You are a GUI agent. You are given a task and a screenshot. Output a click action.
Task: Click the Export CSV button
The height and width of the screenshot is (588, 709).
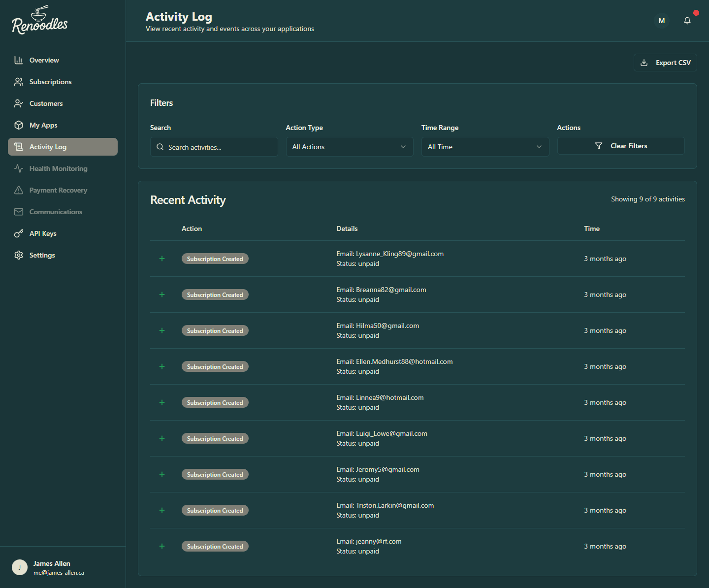point(665,62)
